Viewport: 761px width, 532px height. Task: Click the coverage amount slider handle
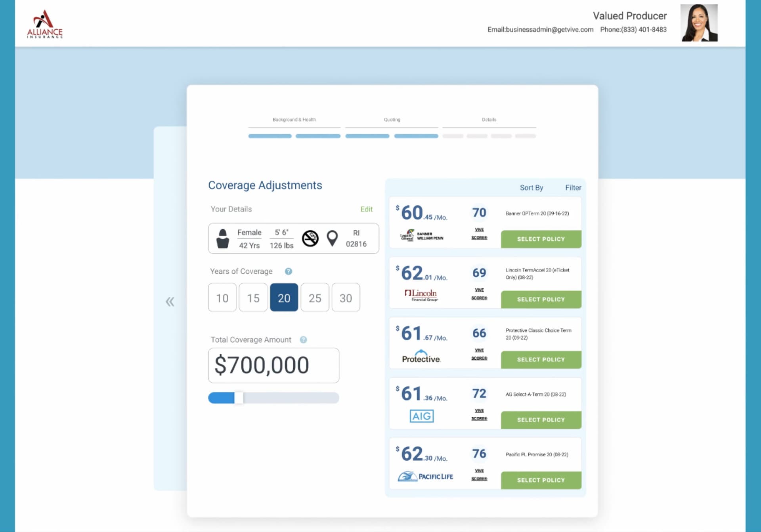239,398
